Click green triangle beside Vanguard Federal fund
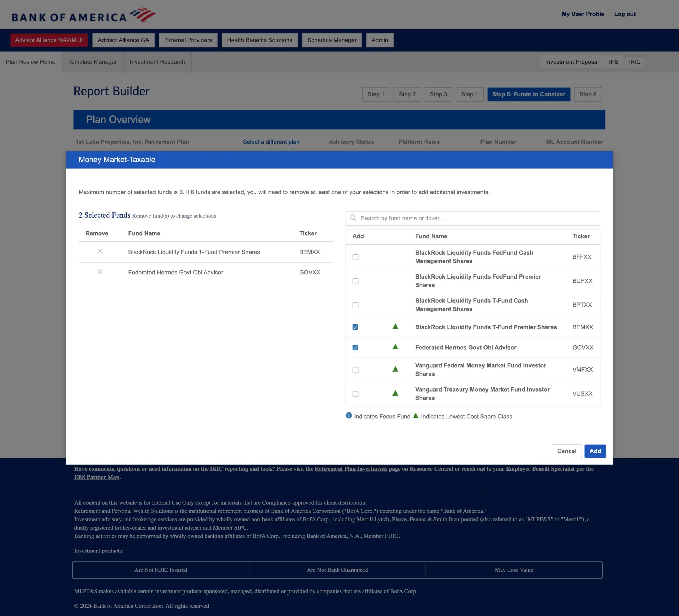Viewport: 679px width, 616px height. (395, 369)
